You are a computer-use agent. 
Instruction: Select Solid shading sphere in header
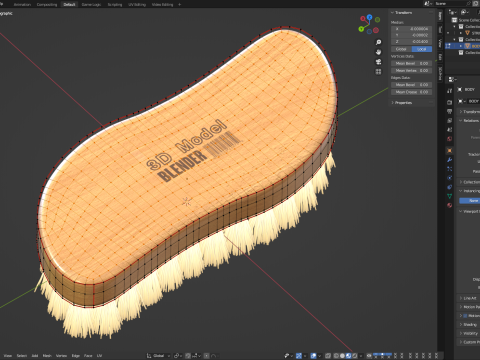pyautogui.click(x=342, y=356)
